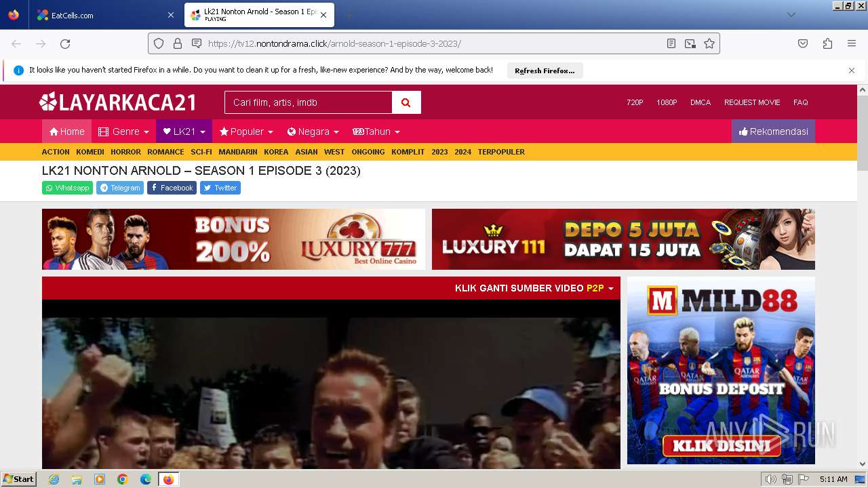Viewport: 868px width, 488px height.
Task: Open the 1080P link
Action: (667, 102)
